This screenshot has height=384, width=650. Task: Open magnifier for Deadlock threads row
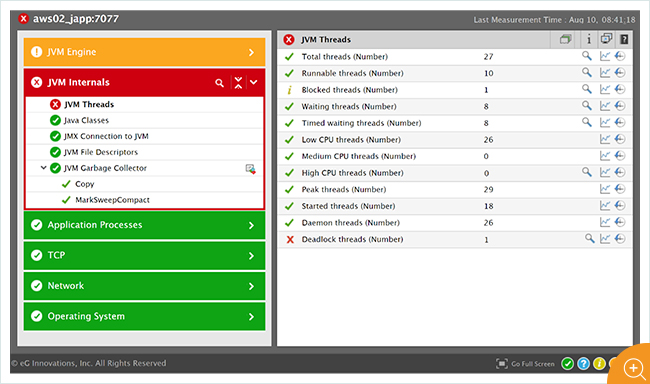coord(589,238)
